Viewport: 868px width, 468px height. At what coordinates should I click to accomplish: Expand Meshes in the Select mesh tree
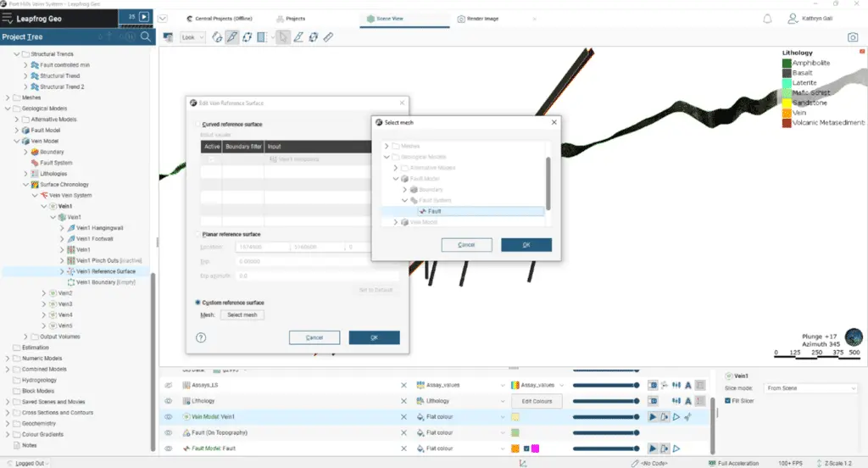[387, 146]
